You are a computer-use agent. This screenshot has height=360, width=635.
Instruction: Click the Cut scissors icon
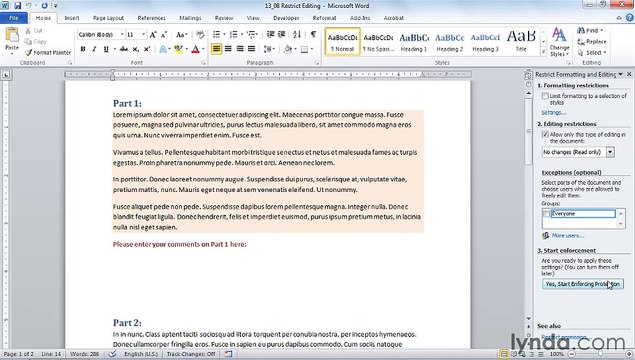click(x=28, y=30)
